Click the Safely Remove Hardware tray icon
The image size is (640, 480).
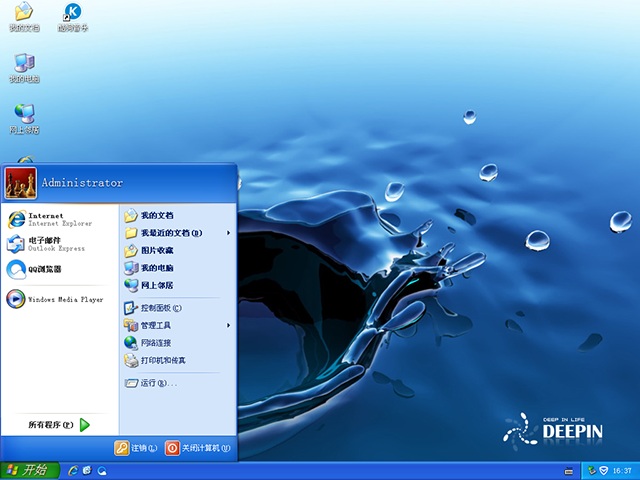[591, 470]
